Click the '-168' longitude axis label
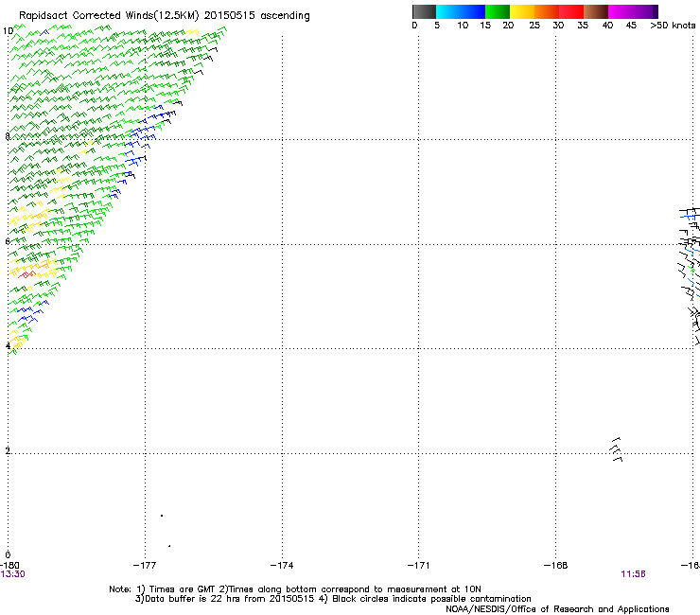This screenshot has height=615, width=700. (555, 566)
